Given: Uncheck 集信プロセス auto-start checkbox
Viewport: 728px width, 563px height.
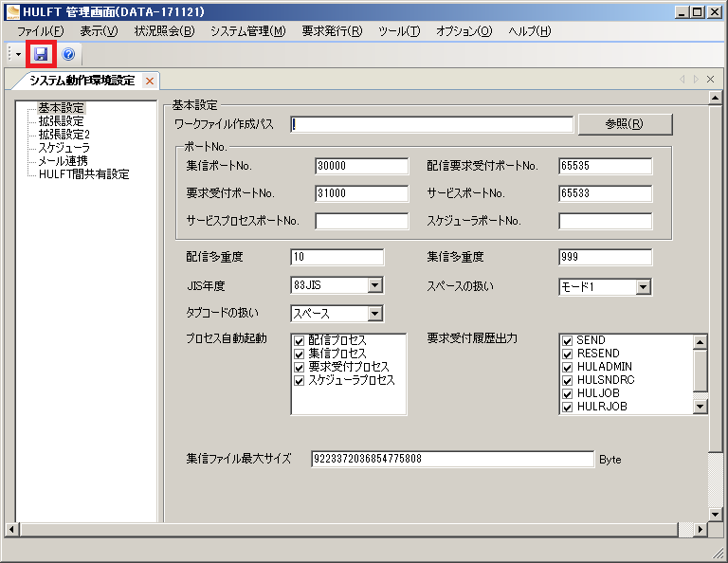Looking at the screenshot, I should coord(299,354).
